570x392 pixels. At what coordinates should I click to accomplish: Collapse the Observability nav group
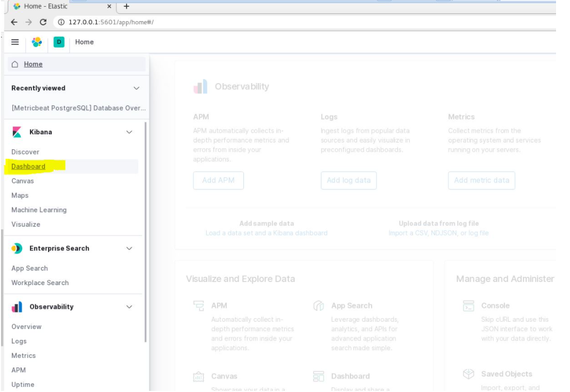click(x=129, y=307)
